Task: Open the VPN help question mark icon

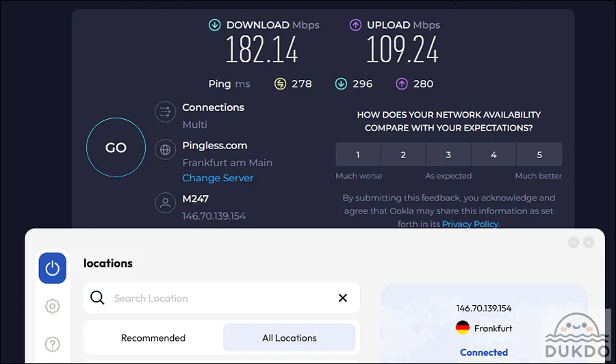Action: 52,344
